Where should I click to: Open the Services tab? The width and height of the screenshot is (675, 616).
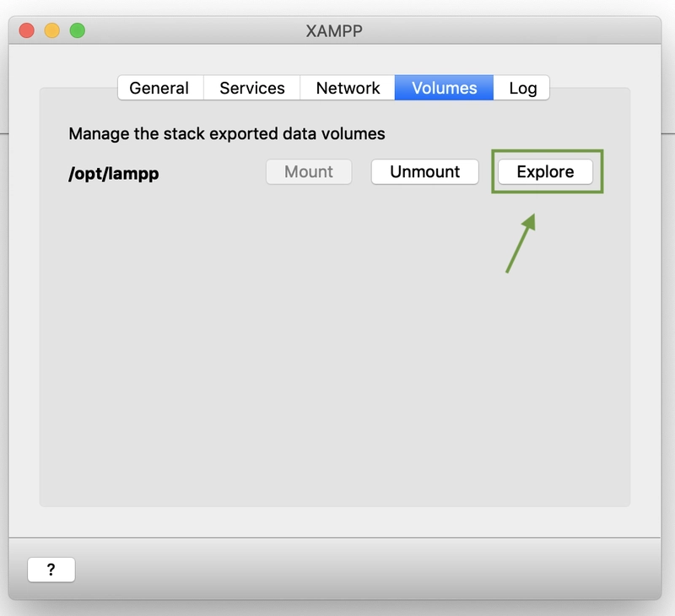(x=251, y=88)
